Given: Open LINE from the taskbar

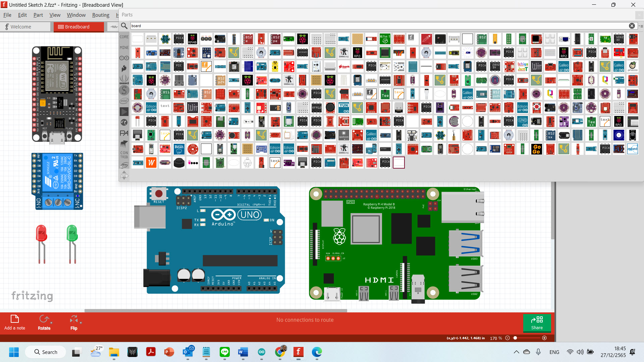Looking at the screenshot, I should pyautogui.click(x=224, y=352).
